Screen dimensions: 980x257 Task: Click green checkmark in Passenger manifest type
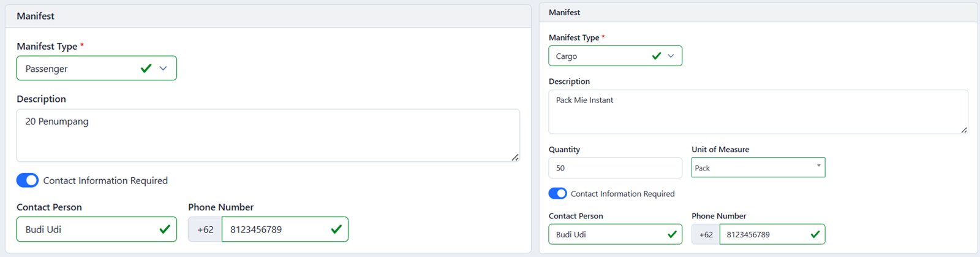146,69
